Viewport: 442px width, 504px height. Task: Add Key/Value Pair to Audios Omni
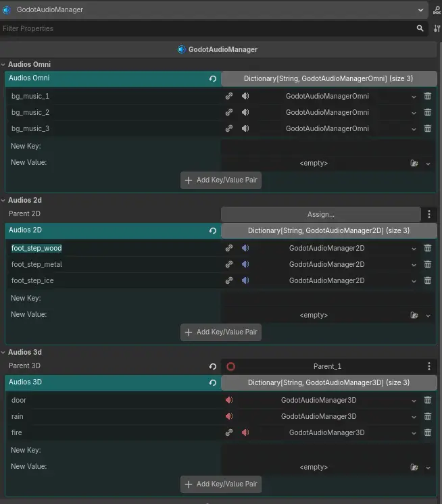point(221,180)
